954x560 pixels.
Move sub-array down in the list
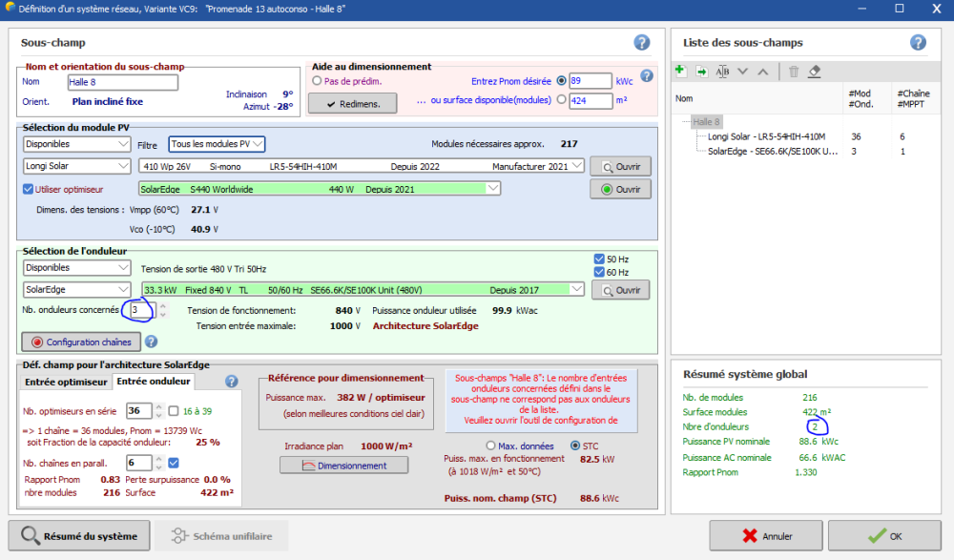[x=743, y=72]
